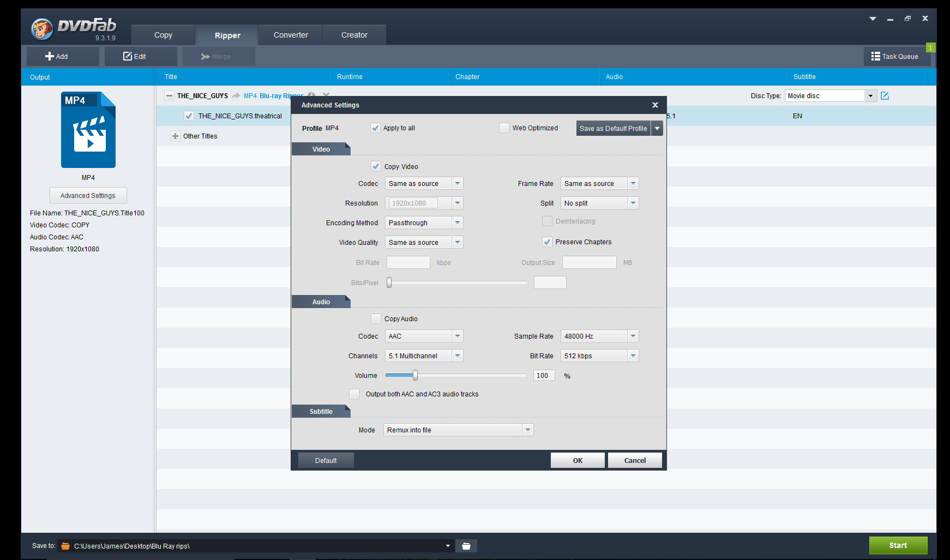Uncheck the Copy Video checkbox
Viewport: 950px width, 560px height.
[x=376, y=166]
